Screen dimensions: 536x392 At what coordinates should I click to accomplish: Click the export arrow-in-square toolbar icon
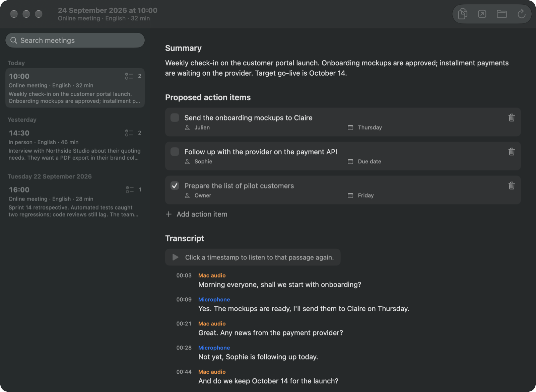(x=482, y=14)
